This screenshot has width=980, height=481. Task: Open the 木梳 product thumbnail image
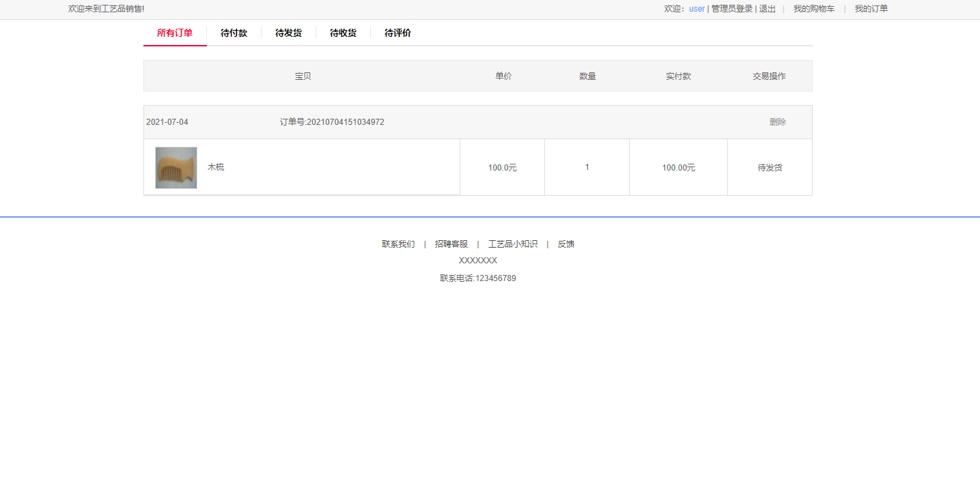click(x=176, y=166)
